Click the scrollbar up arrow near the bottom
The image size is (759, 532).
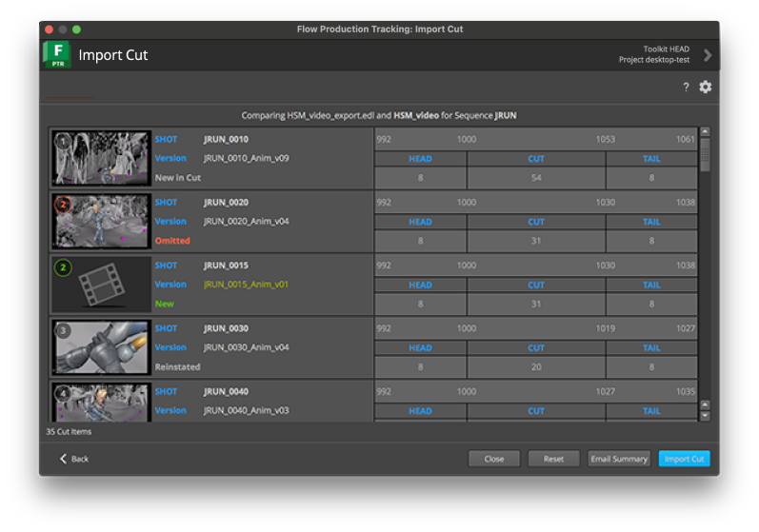(706, 404)
